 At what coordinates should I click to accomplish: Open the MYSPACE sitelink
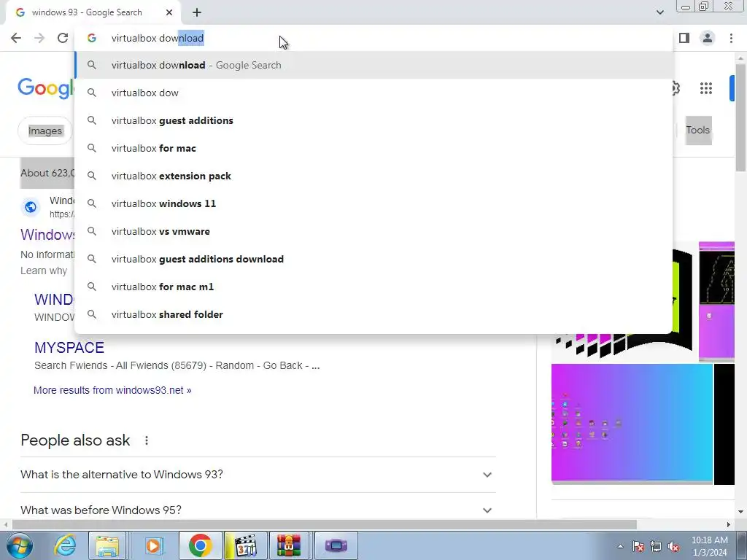[x=69, y=348]
